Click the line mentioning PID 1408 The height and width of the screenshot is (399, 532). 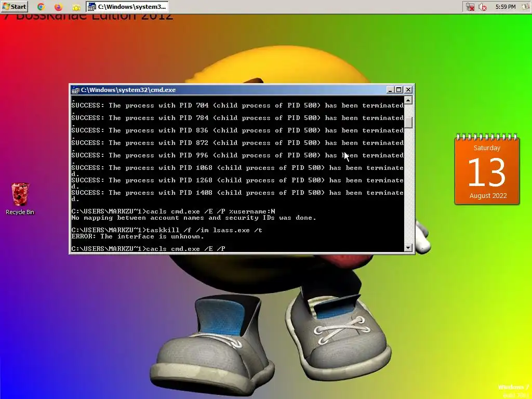tap(237, 193)
